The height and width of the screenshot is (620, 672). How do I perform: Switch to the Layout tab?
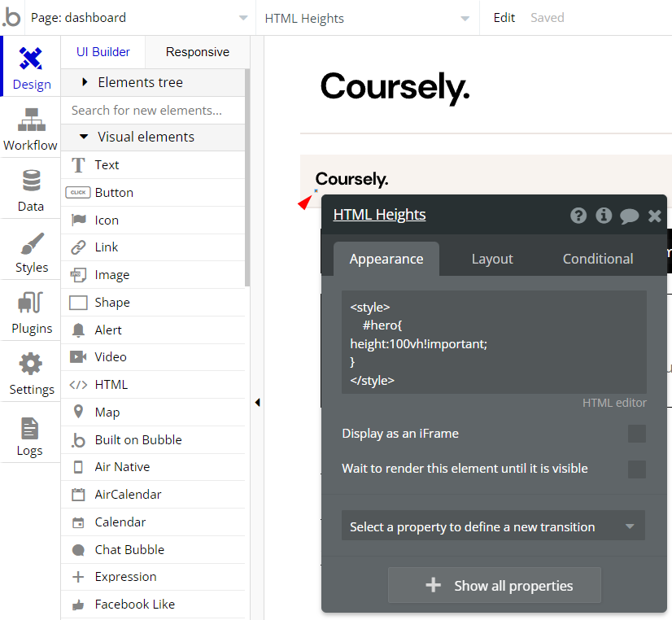[492, 259]
